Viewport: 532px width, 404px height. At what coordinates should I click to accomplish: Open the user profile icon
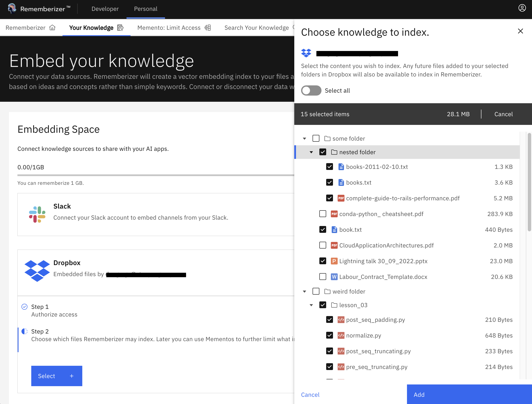[522, 8]
